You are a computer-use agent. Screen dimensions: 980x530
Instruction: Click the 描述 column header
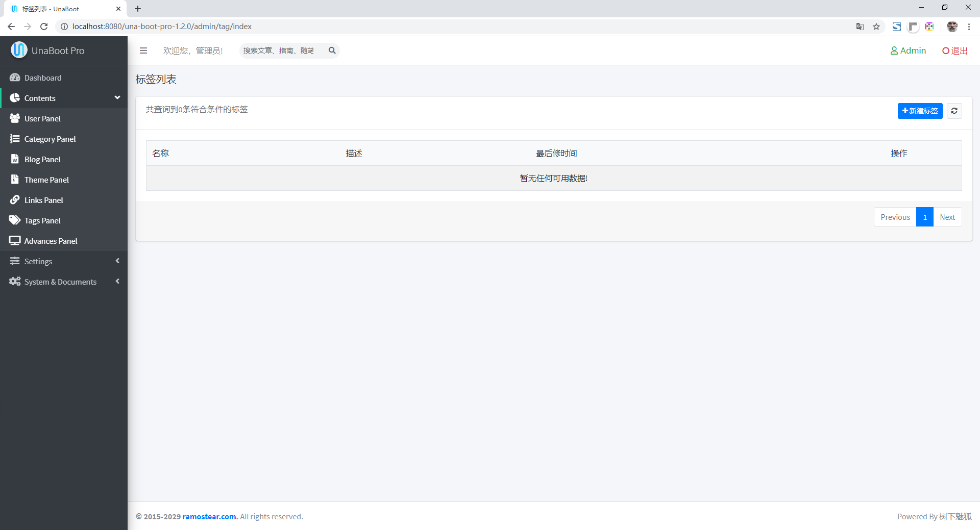pos(354,153)
